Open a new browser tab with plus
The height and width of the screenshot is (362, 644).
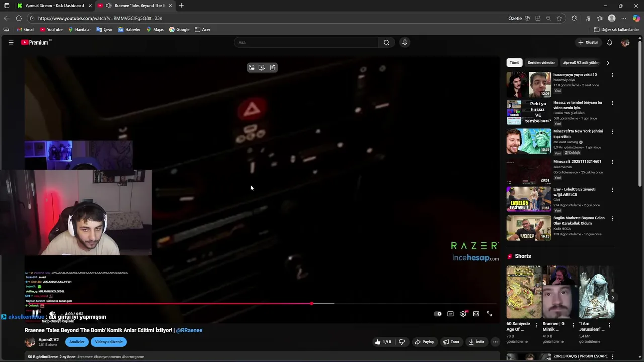click(x=181, y=6)
